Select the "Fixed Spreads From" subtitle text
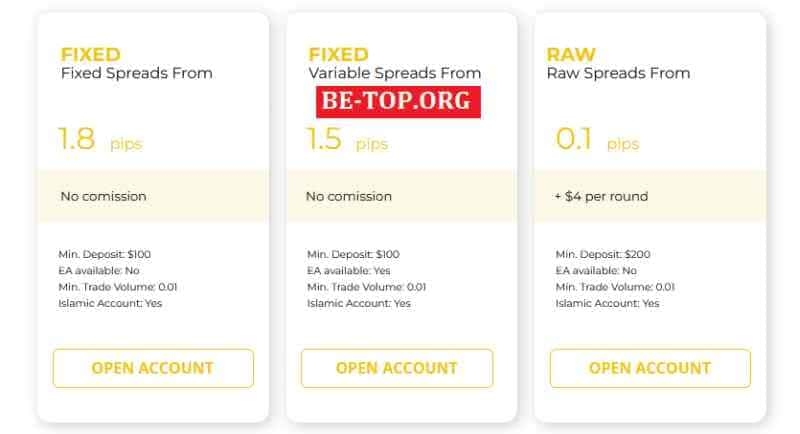 coord(136,73)
